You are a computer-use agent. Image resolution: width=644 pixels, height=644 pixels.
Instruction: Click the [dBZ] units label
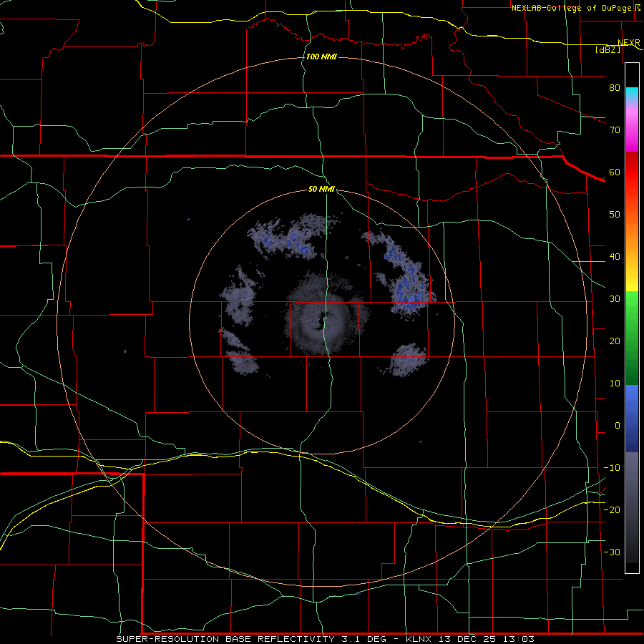pos(608,49)
